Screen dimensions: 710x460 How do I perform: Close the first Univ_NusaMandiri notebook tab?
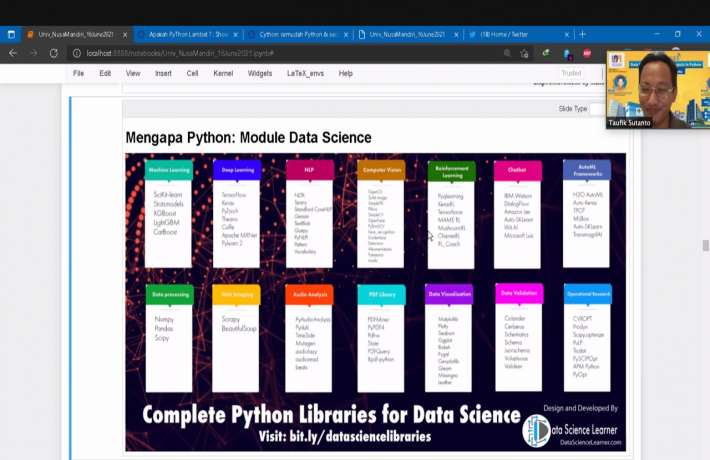pyautogui.click(x=125, y=35)
